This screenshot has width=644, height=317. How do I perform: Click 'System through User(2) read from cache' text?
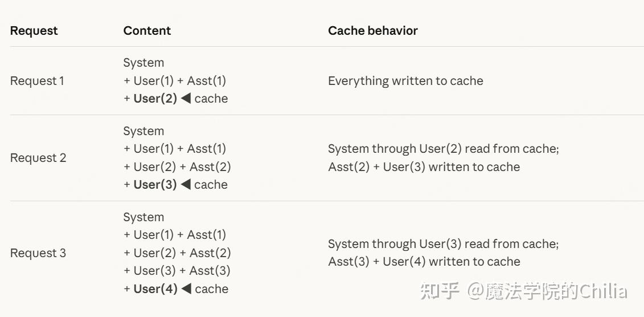click(x=443, y=149)
